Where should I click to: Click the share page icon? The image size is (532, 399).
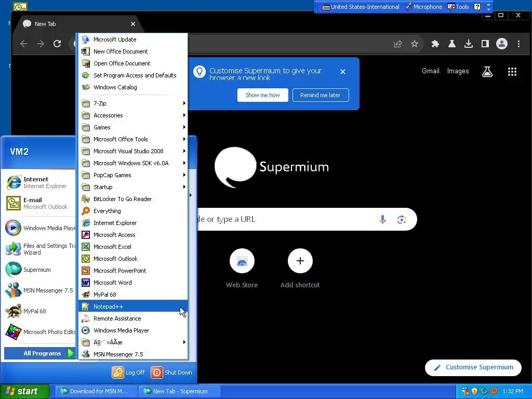(397, 44)
